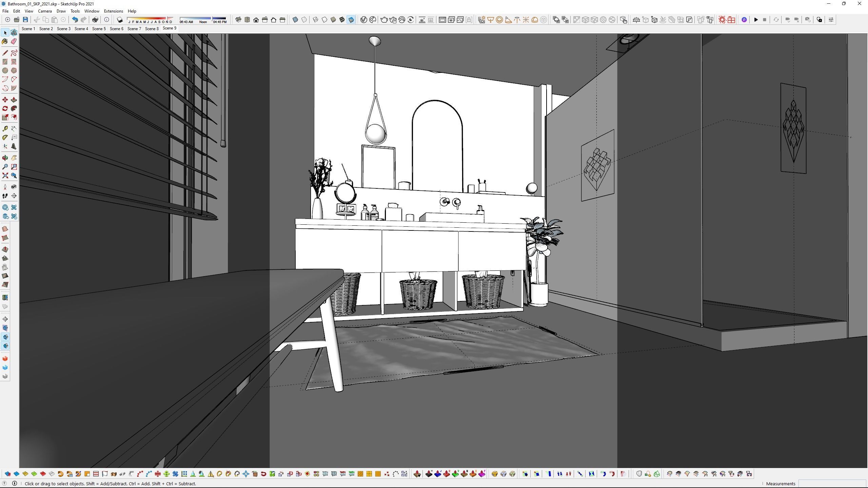868x488 pixels.
Task: Select the Rectangle tool
Action: 5,62
